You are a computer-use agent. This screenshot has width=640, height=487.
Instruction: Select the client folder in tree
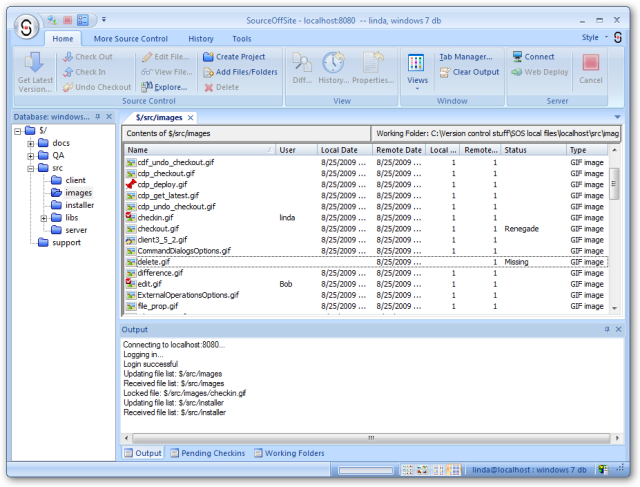tap(68, 180)
